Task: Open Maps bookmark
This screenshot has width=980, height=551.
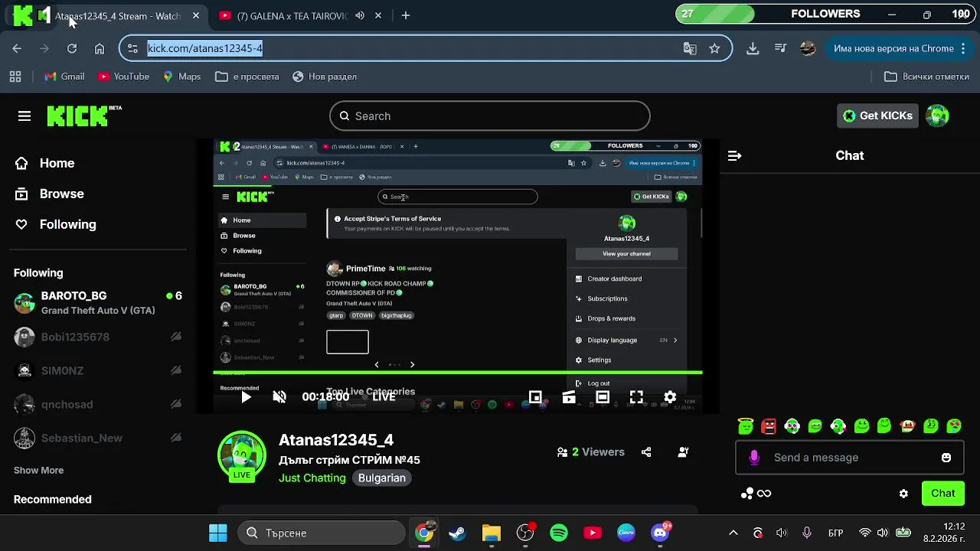Action: point(181,77)
